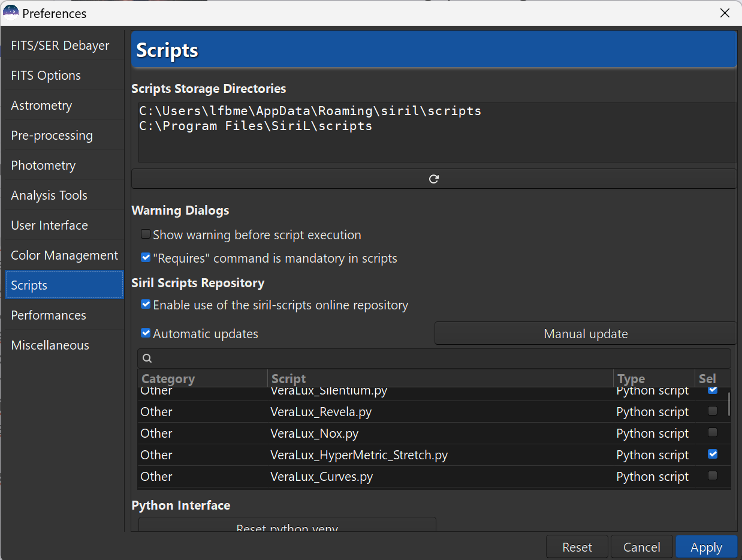Sort by Script column header
Viewport: 742px width, 560px height.
[441, 379]
